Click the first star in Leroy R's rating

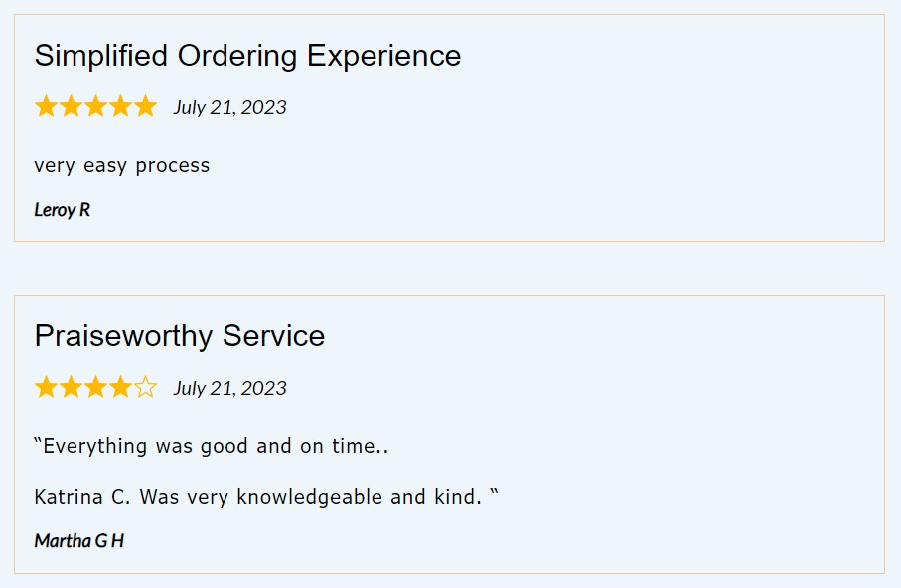(46, 106)
